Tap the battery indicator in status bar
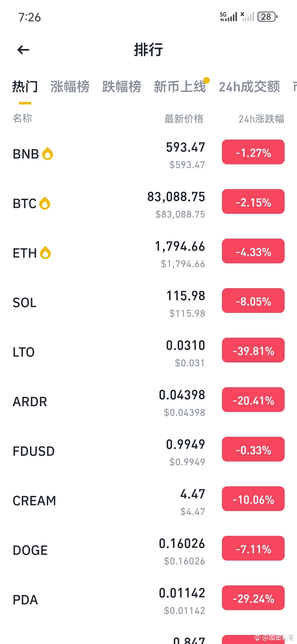Screen dimensions: 297x644 point(267,17)
